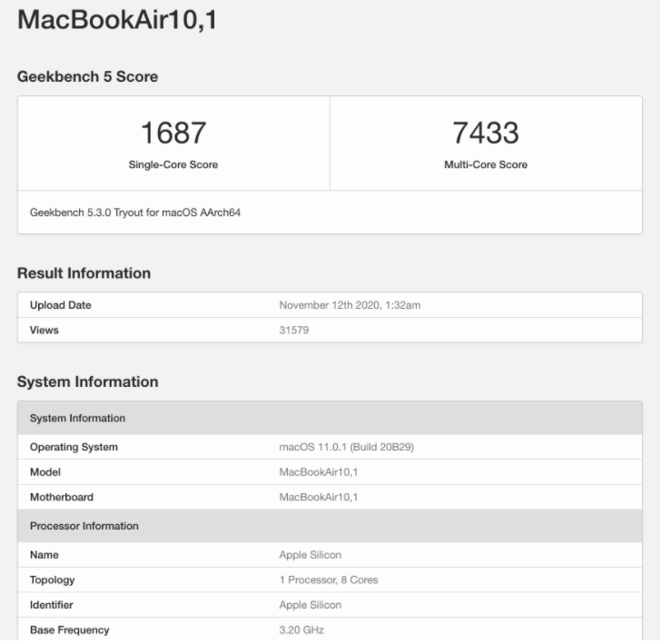662x644 pixels.
Task: Click the Operating System row label
Action: click(74, 447)
